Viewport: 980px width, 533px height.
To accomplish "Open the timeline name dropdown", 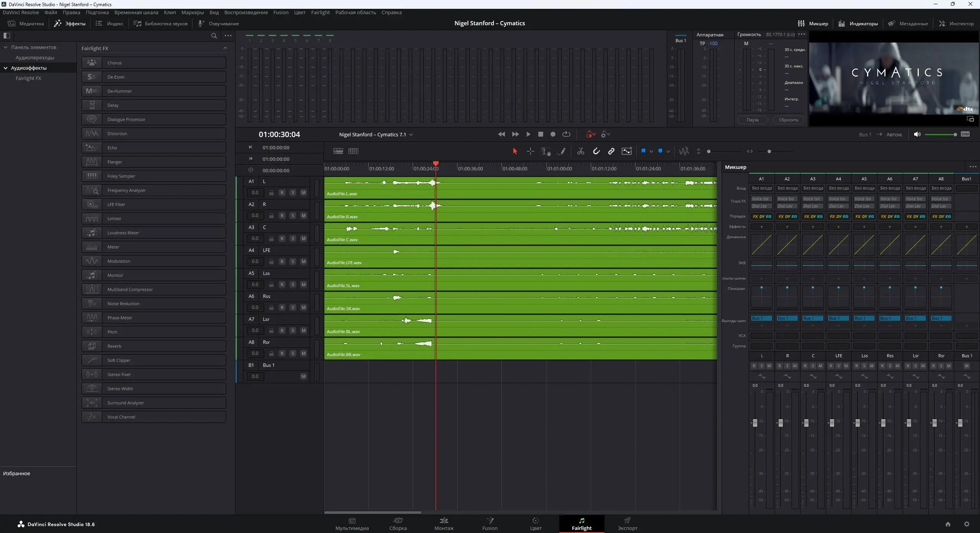I will pyautogui.click(x=411, y=135).
